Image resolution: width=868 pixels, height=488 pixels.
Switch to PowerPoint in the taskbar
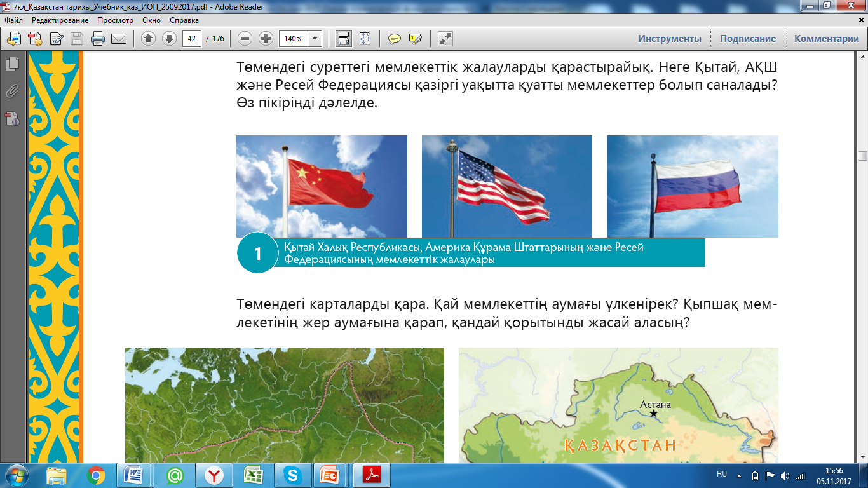coord(331,475)
